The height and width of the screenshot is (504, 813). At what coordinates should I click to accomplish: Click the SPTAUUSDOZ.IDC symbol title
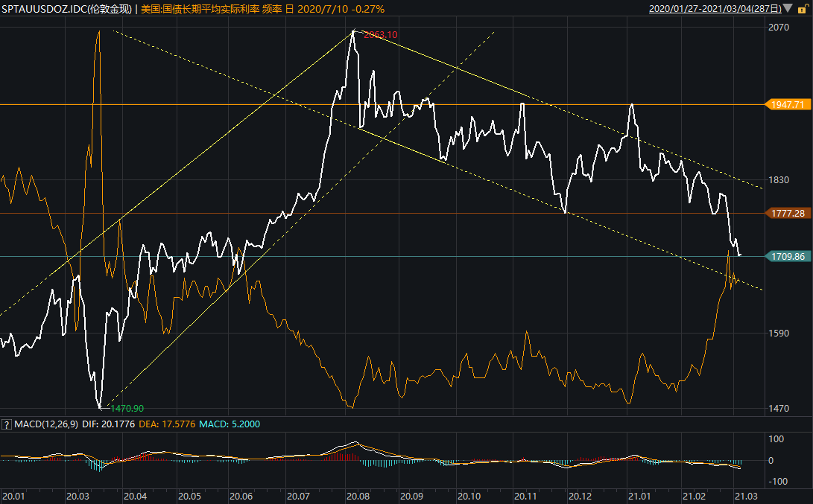point(67,9)
